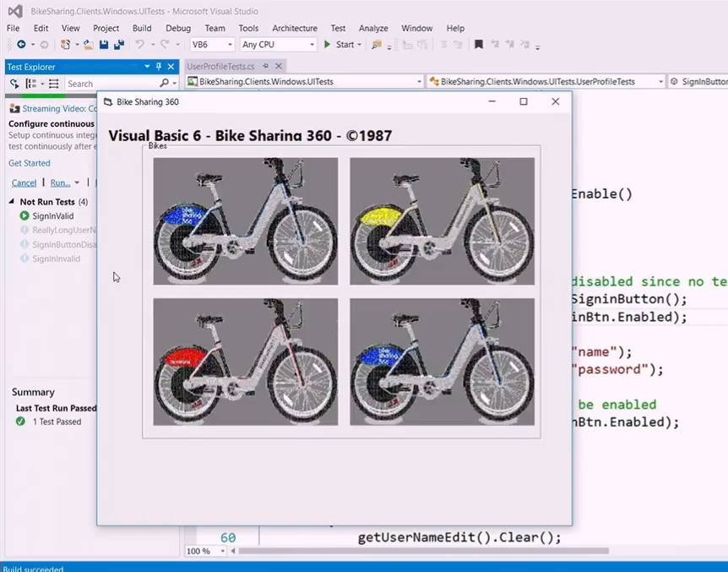Open the zoom level 100% dropdown
The image size is (728, 572).
click(207, 551)
